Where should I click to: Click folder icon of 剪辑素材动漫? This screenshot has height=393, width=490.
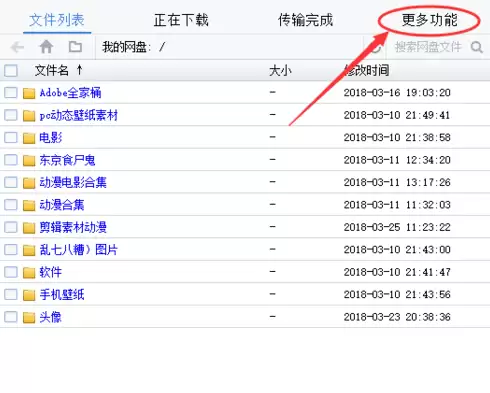click(29, 228)
